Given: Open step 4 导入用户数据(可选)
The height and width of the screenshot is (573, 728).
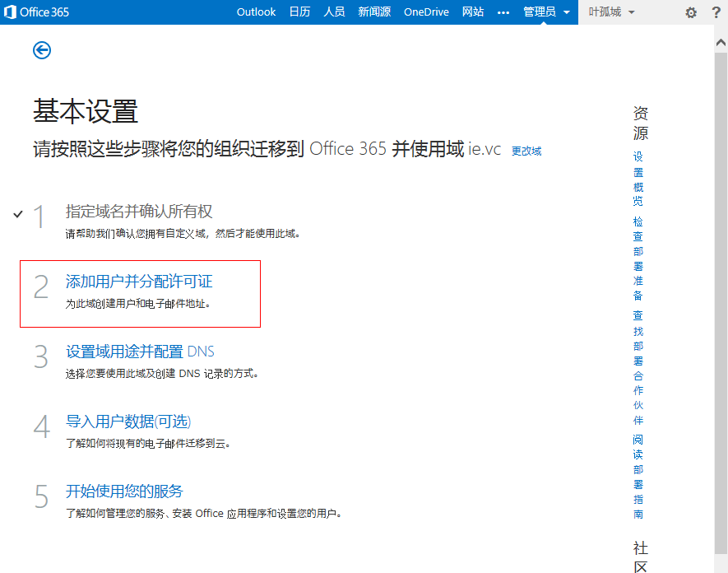Looking at the screenshot, I should pyautogui.click(x=128, y=422).
